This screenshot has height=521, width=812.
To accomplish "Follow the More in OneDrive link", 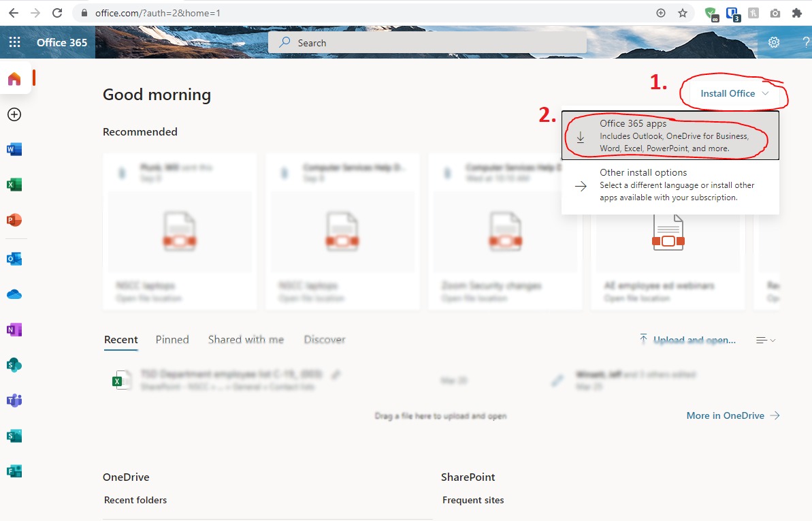I will [x=733, y=415].
